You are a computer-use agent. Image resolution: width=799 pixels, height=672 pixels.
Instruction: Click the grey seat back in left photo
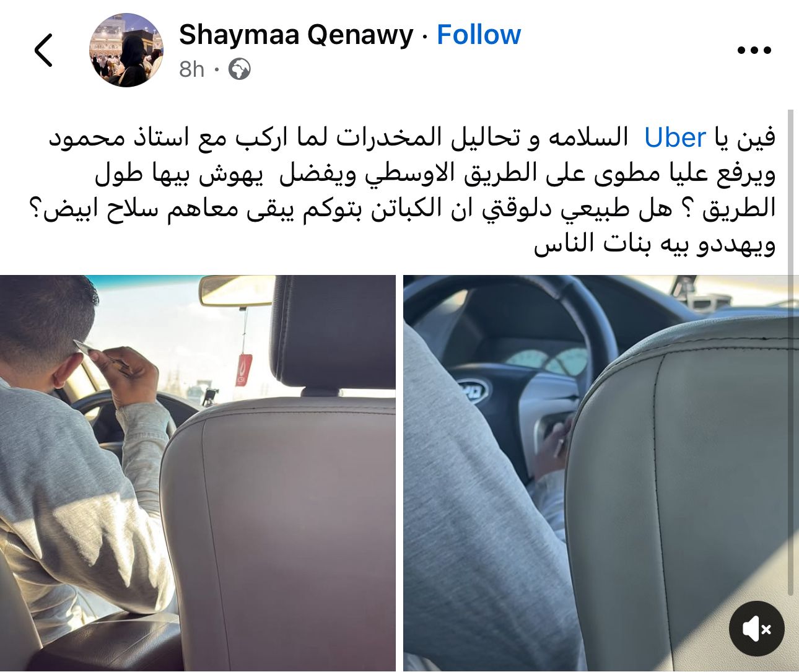coord(279,533)
